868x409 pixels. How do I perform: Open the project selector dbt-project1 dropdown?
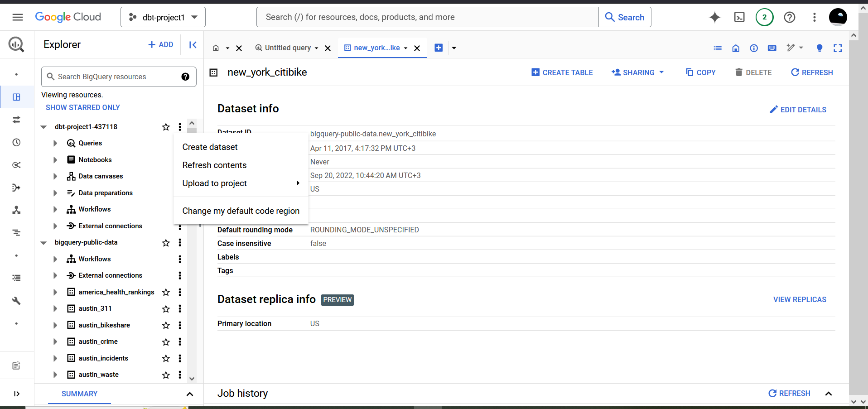pyautogui.click(x=163, y=17)
